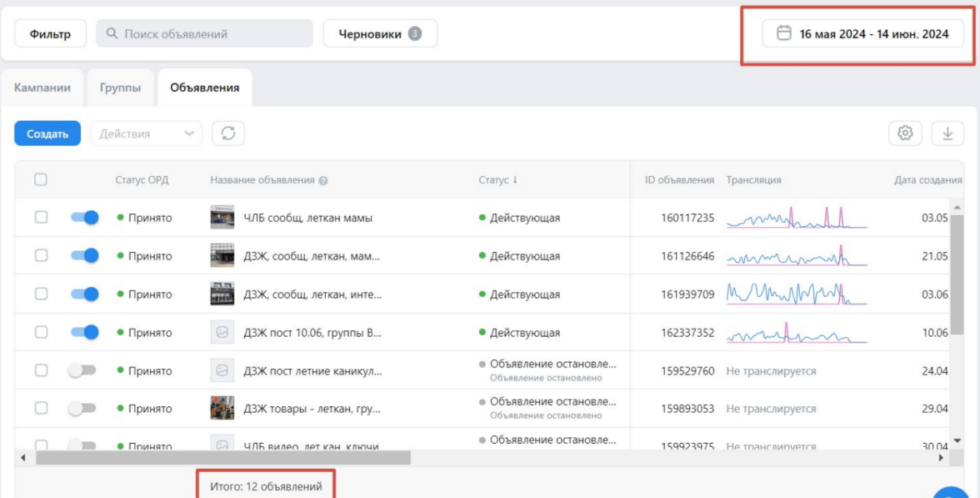Open the Фильтр button
Viewport: 980px width, 498px height.
point(50,34)
